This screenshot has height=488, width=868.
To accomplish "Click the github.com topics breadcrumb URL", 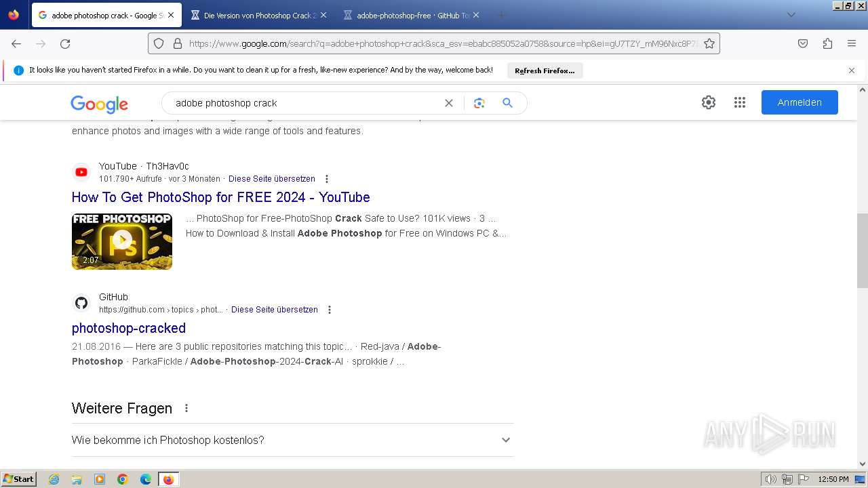I will (161, 310).
